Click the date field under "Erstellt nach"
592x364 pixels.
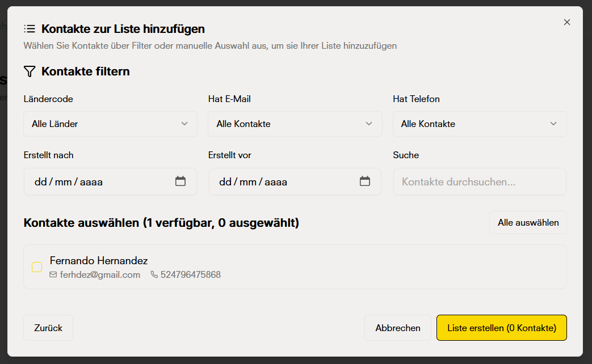pos(102,181)
